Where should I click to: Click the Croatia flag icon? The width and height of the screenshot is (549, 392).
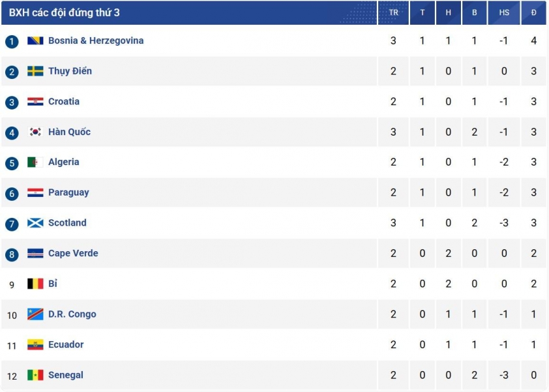click(35, 102)
